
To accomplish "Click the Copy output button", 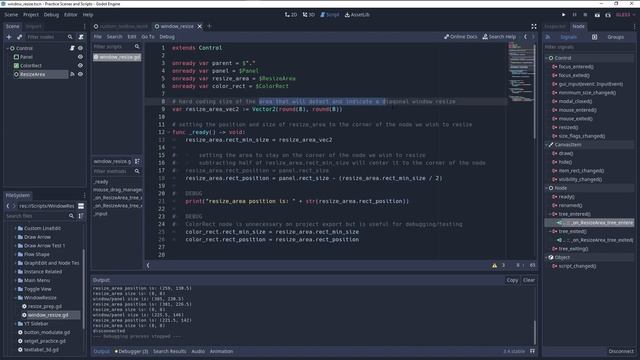I will click(x=512, y=280).
